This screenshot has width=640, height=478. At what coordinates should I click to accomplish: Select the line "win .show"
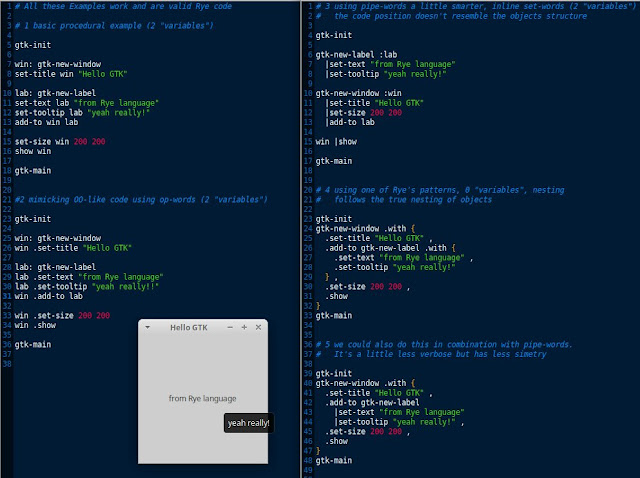pyautogui.click(x=35, y=325)
